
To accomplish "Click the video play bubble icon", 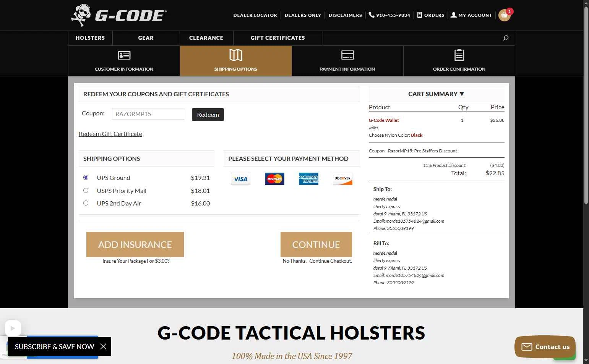I will point(13,328).
